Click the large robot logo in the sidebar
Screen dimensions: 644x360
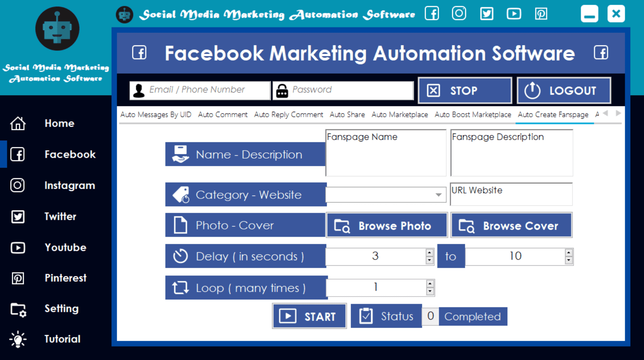coord(57,28)
